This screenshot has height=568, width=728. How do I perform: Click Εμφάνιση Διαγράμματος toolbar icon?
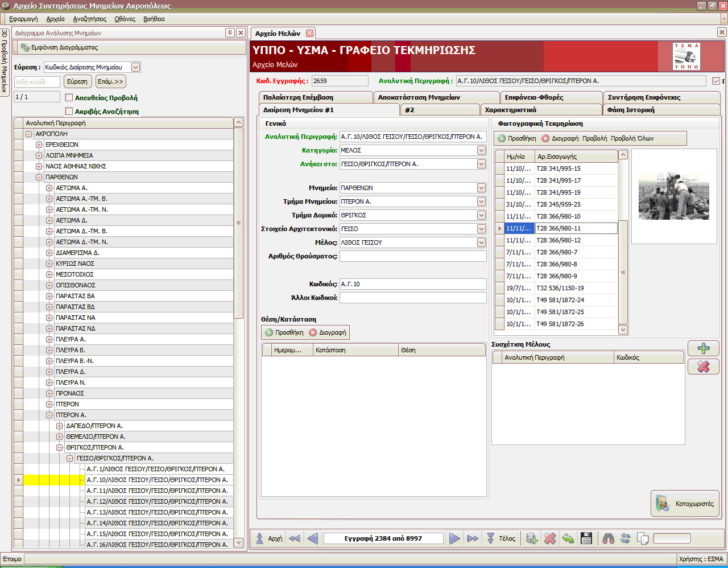(x=59, y=48)
